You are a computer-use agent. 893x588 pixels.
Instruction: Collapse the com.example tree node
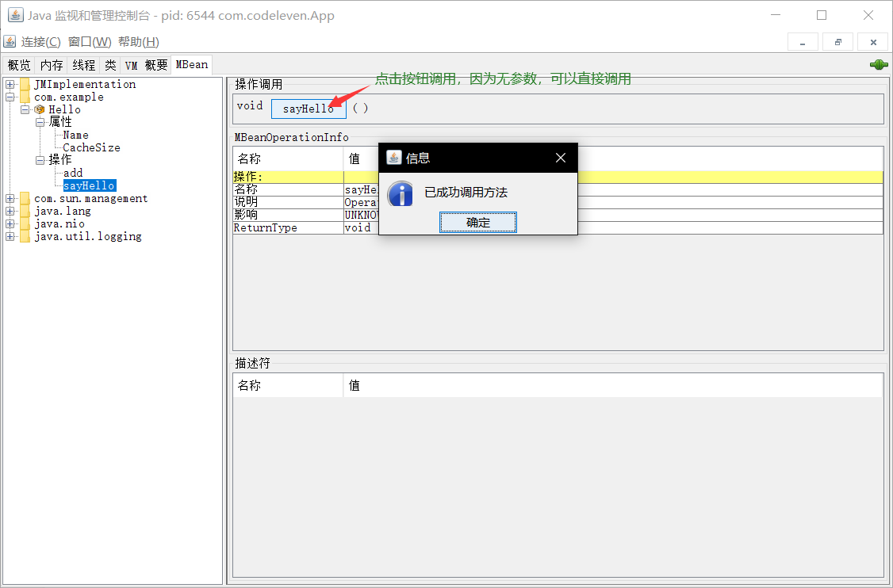coord(10,97)
